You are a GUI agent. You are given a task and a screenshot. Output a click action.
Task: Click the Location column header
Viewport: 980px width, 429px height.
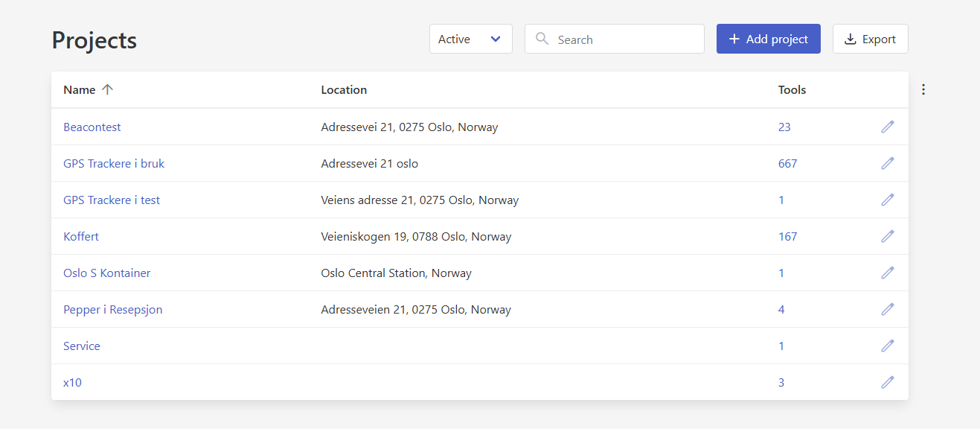344,90
